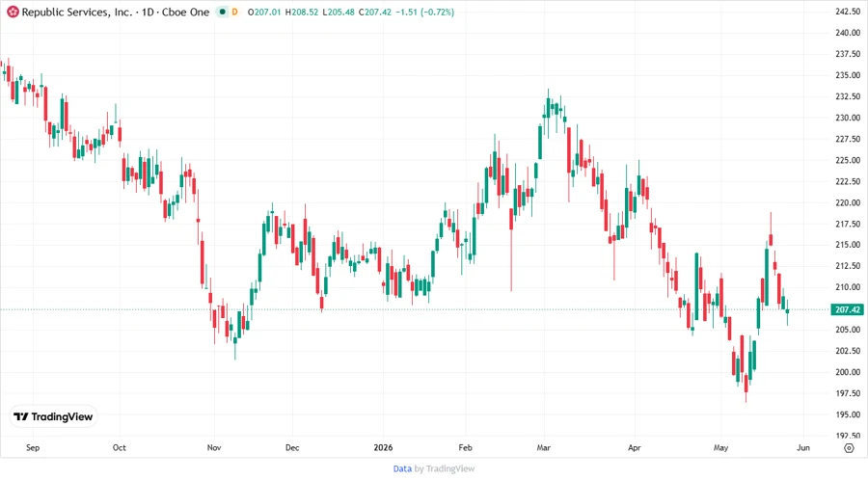This screenshot has width=868, height=480.
Task: Click the Republic Services logo icon
Action: (x=13, y=12)
